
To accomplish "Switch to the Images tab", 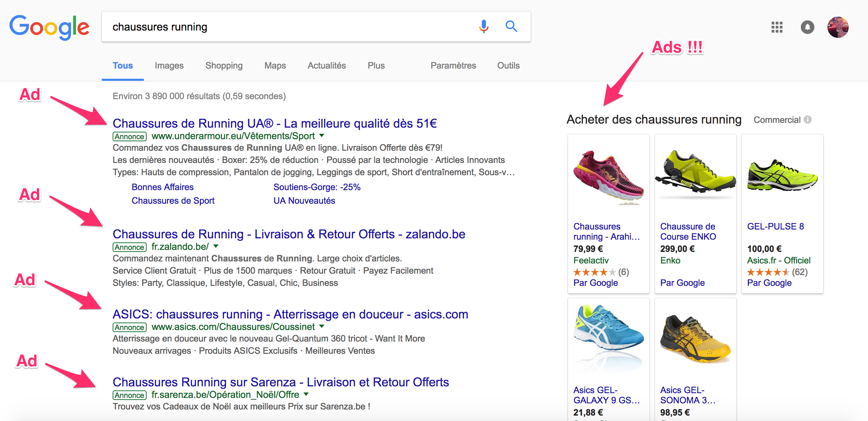I will click(169, 66).
